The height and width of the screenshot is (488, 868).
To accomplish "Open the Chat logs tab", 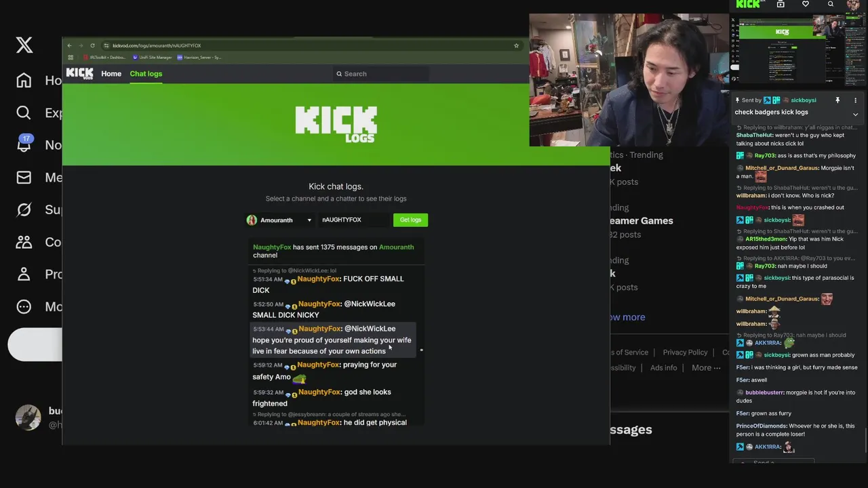I will [146, 74].
